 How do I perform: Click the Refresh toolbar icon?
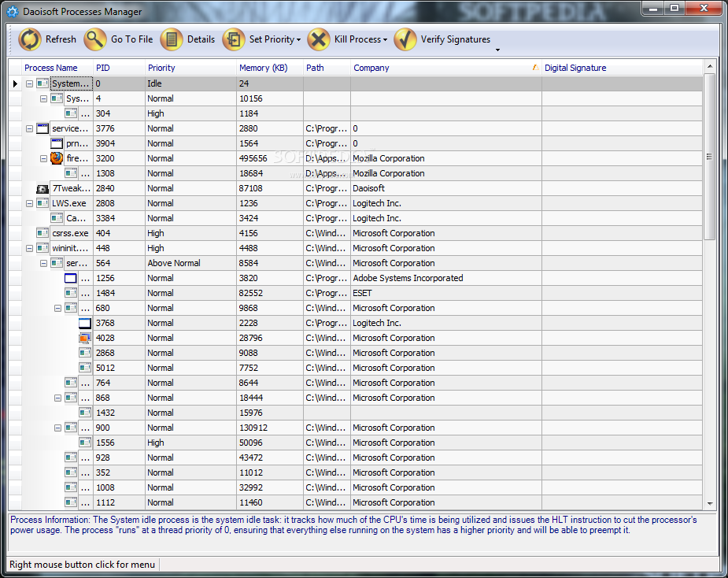tap(29, 39)
